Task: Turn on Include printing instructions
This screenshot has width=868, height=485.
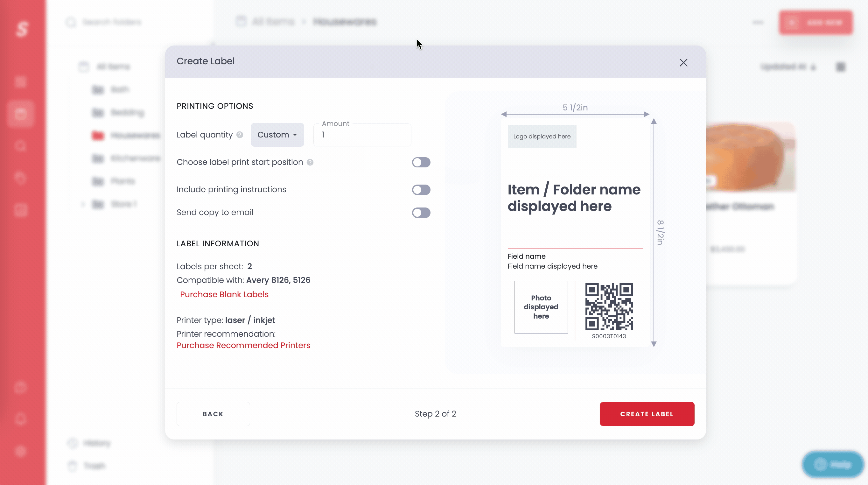Action: click(421, 189)
